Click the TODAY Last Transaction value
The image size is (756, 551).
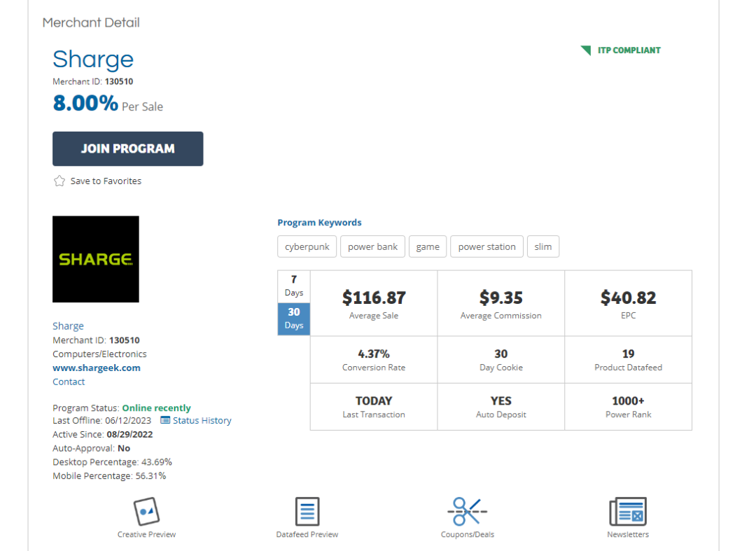click(x=374, y=401)
